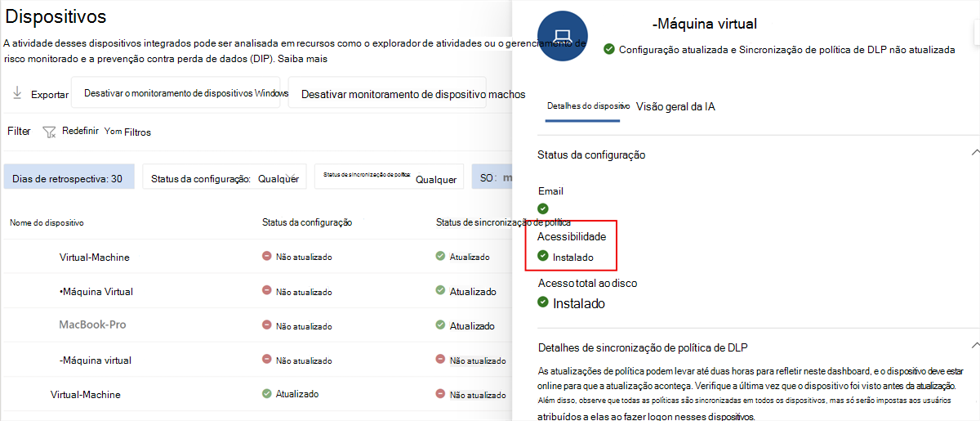Click the green check beside Configuração atualizada
980x421 pixels.
tap(609, 49)
